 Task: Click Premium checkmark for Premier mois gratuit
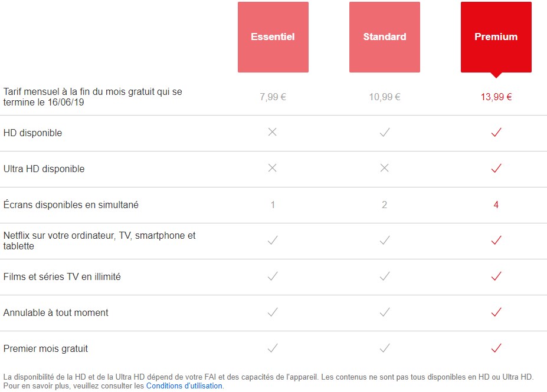(496, 348)
